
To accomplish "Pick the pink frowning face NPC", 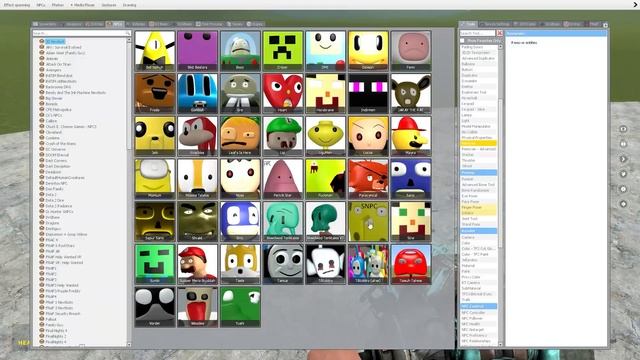I will (411, 51).
